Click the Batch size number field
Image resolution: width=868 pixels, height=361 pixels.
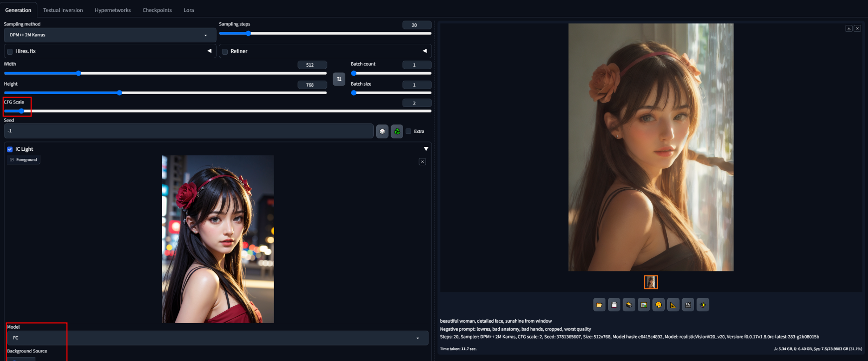[417, 85]
